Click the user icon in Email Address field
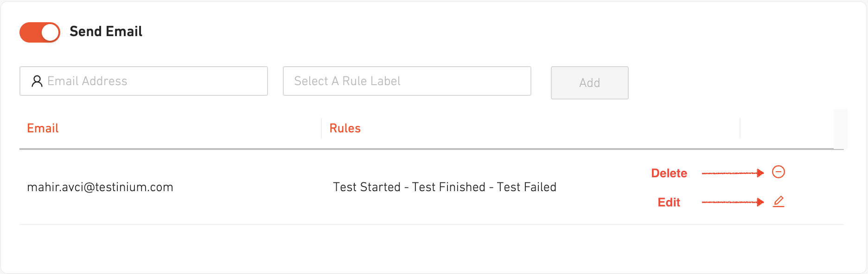 (x=37, y=81)
